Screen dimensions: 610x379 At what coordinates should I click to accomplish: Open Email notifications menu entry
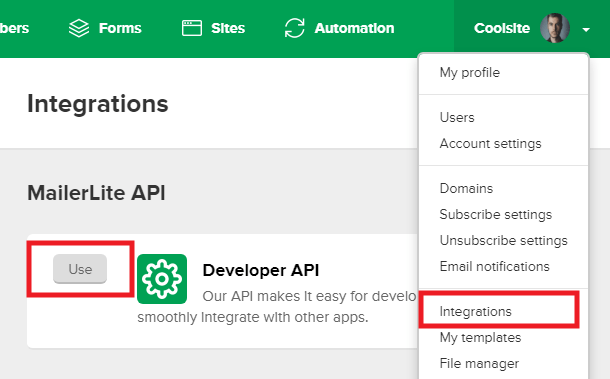494,267
